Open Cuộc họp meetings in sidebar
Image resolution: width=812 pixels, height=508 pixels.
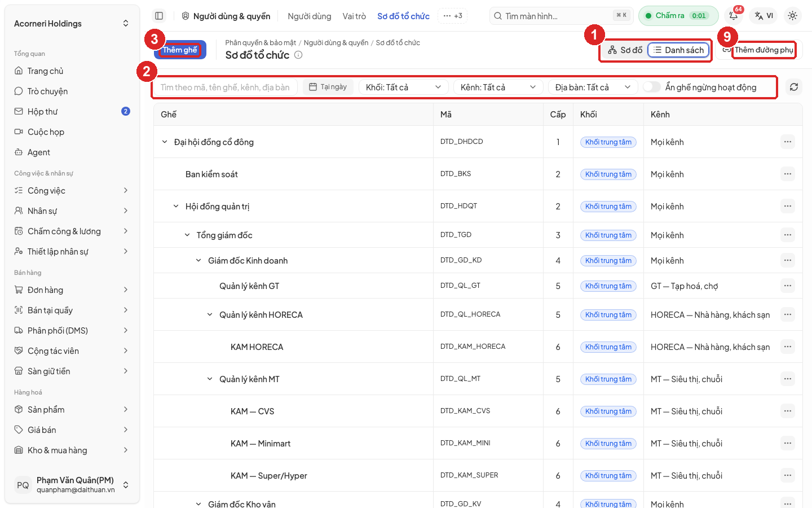72,132
